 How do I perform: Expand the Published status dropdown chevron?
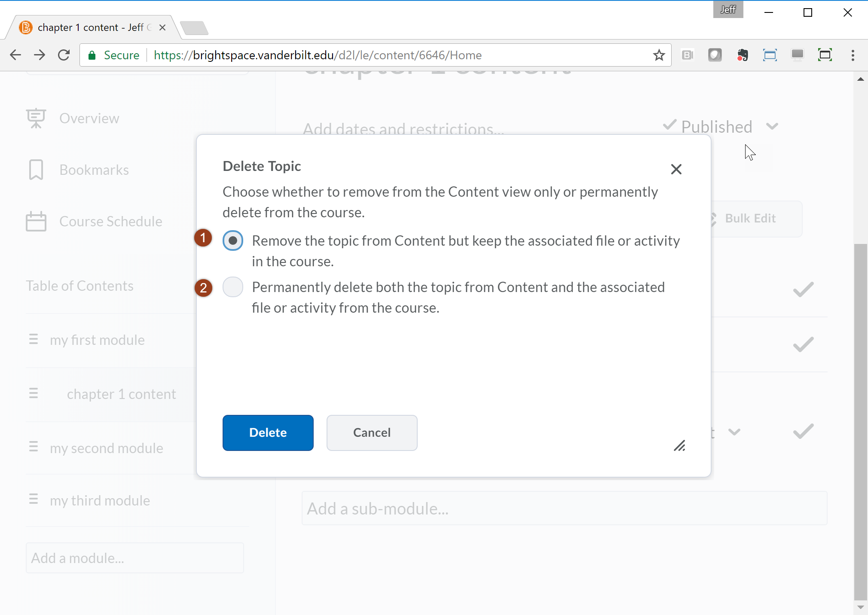point(772,126)
